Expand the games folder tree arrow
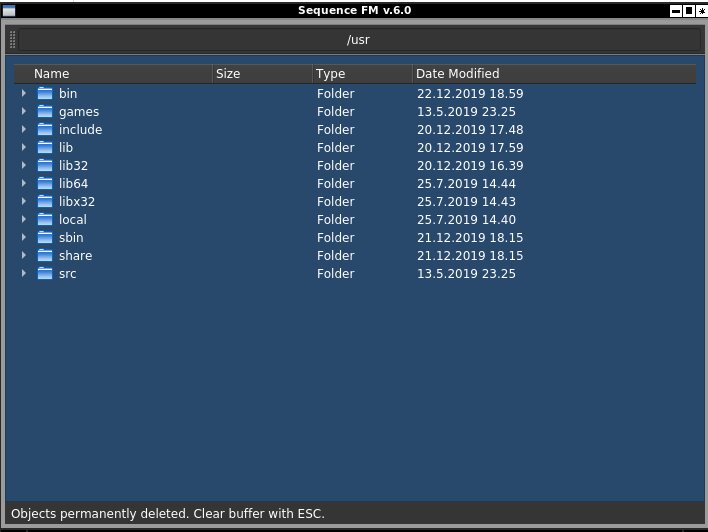Screen dimensions: 708x532 [23, 112]
